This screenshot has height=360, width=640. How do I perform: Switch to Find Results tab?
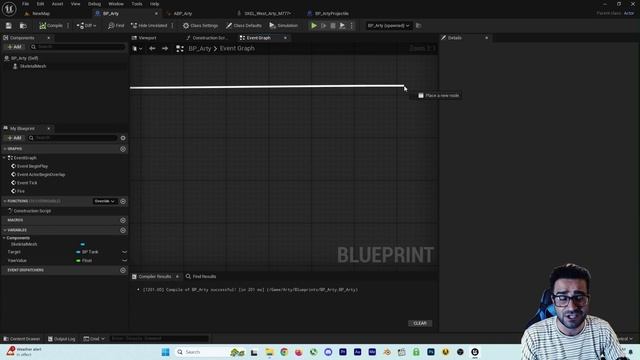(201, 277)
